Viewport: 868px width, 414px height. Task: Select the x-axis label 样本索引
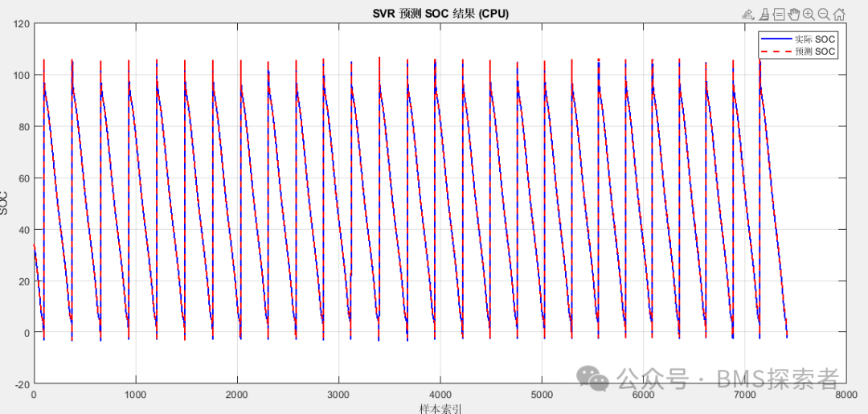[440, 409]
